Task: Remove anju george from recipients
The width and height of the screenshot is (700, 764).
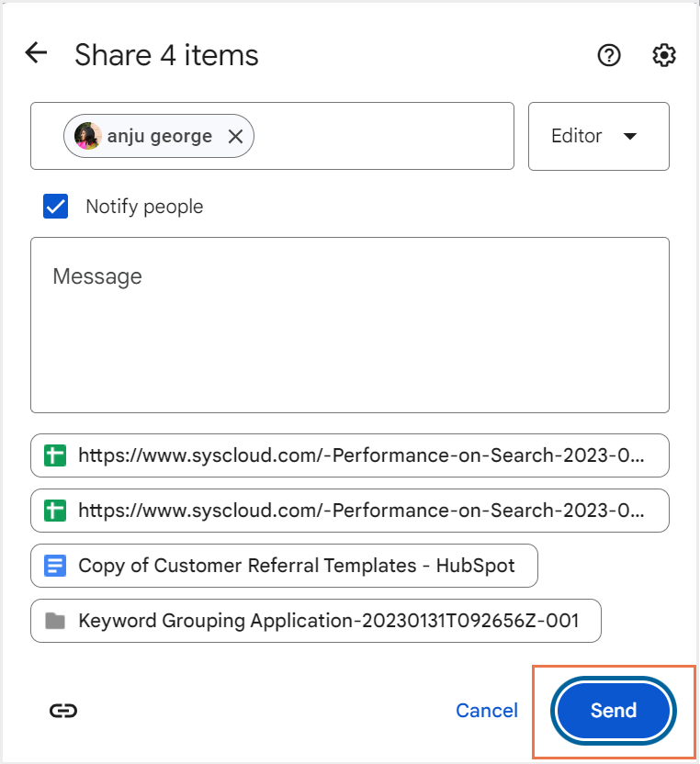Action: click(235, 136)
